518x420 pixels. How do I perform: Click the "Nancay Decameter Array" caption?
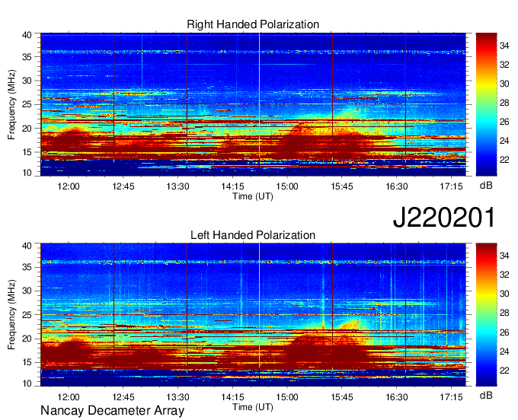click(112, 410)
